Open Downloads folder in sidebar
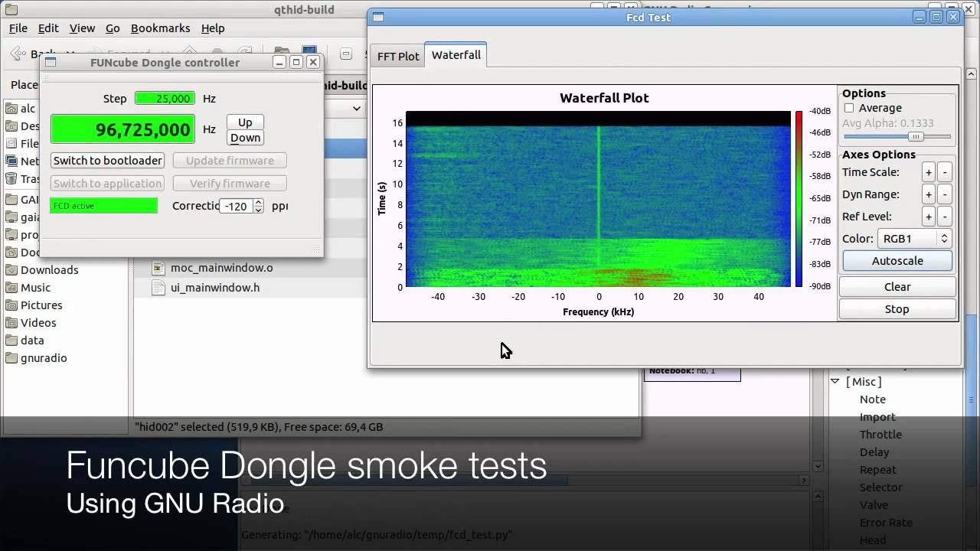Screen dimensions: 980x551 pos(49,270)
